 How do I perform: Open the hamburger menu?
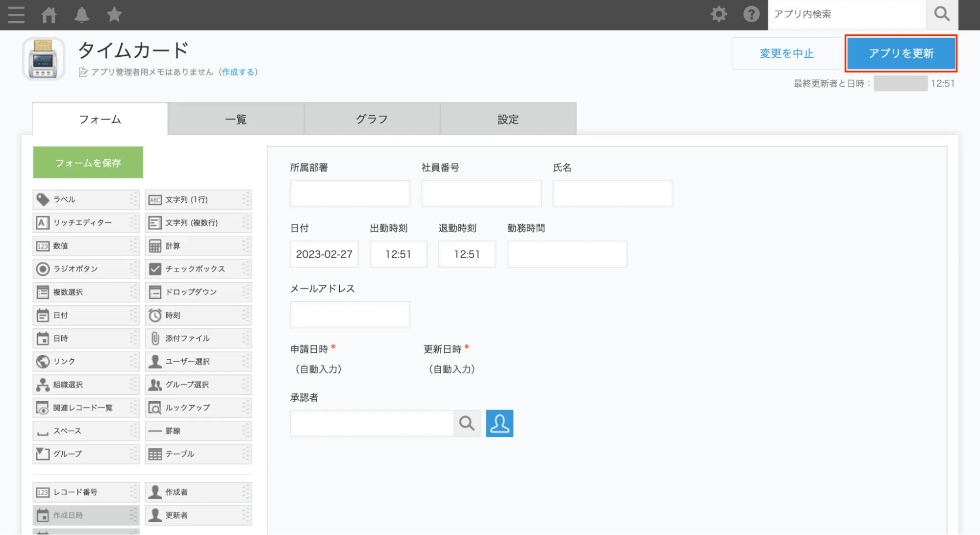pos(16,15)
